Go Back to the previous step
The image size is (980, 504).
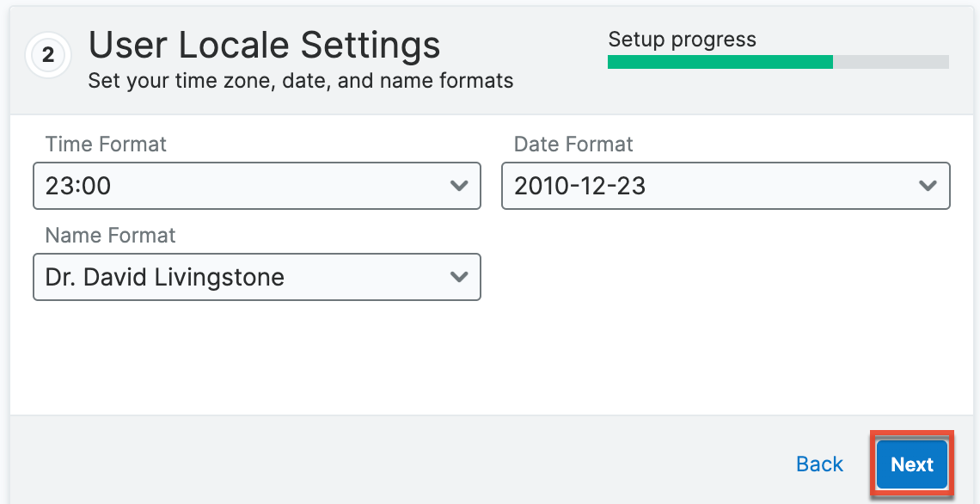(x=818, y=464)
